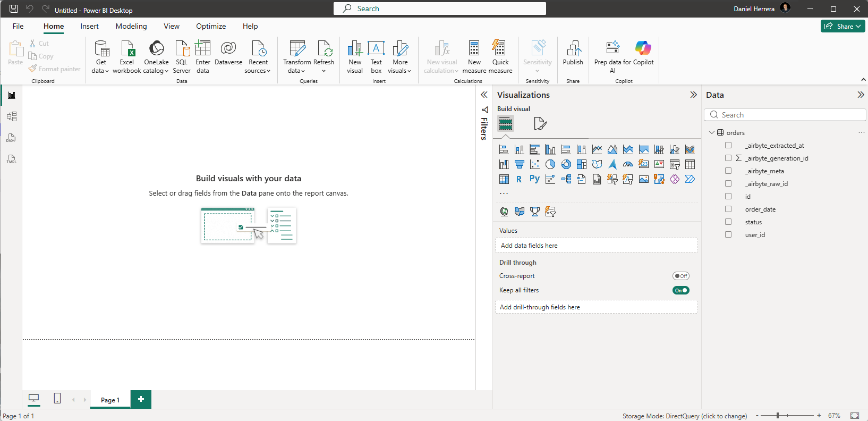Select the waterfall chart visual icon
The image size is (868, 421).
click(x=504, y=164)
